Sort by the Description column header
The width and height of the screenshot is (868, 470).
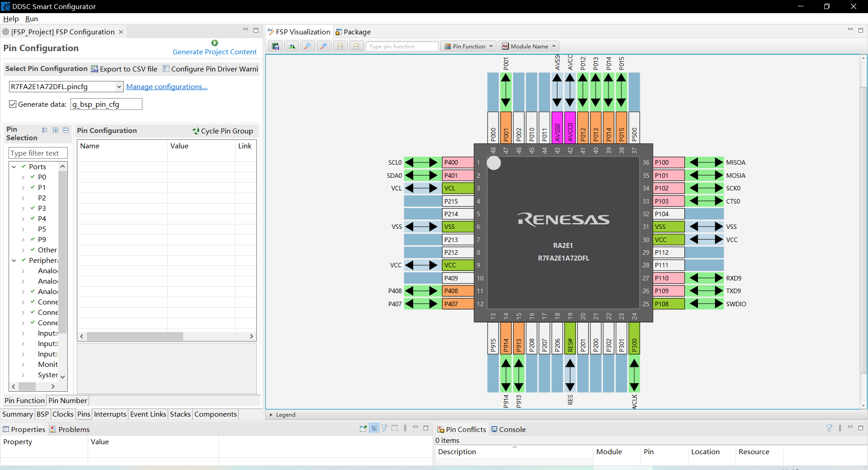pos(514,451)
